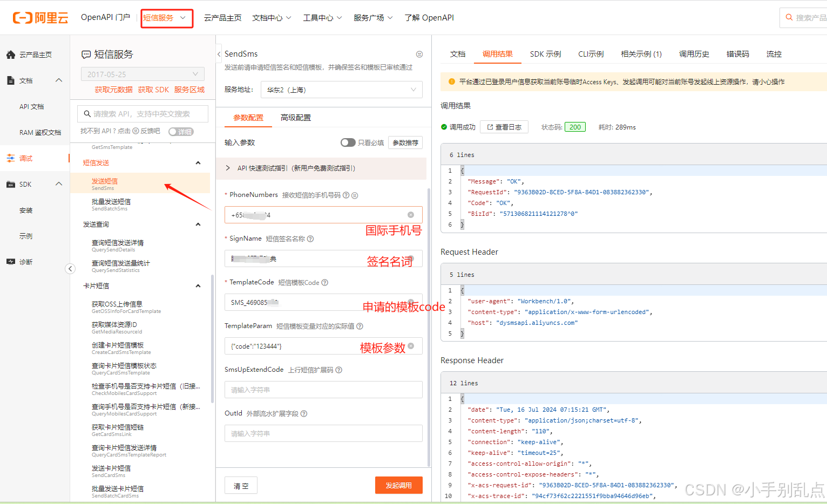Click the SendSms feedback smiley icon
Viewport: 827px width, 504px height.
[419, 54]
